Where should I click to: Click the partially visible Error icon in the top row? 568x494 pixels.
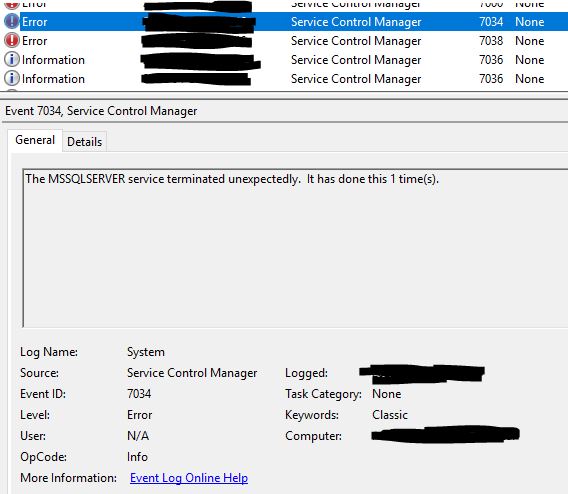[x=12, y=4]
